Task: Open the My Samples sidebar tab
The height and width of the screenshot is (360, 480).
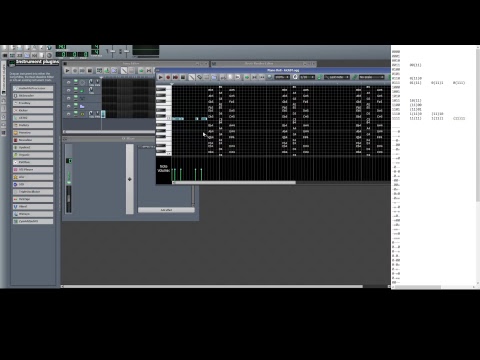Action: pos(4,108)
